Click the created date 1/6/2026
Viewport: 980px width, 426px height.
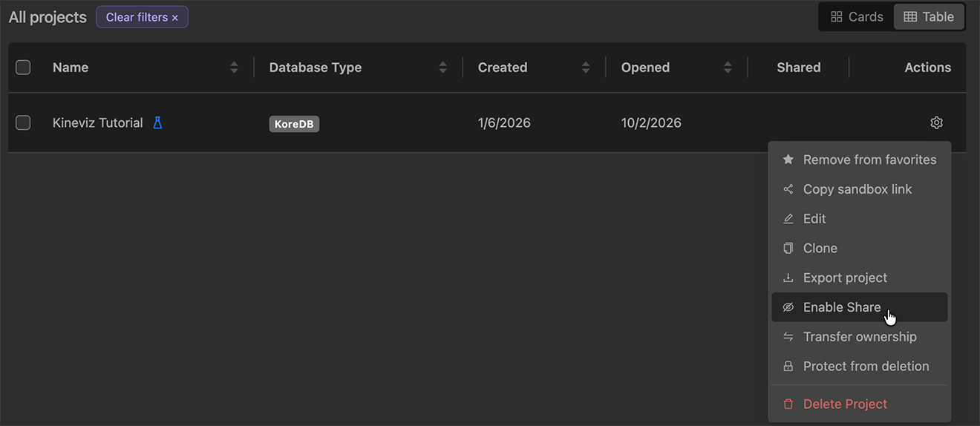point(504,122)
